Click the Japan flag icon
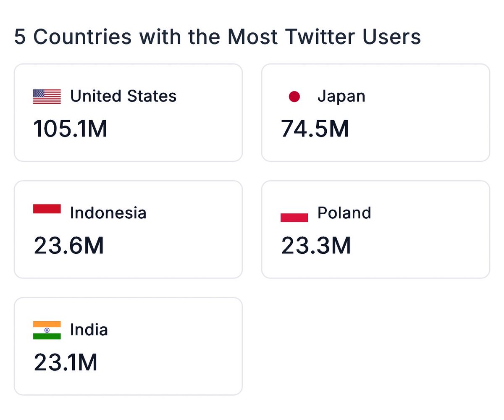 (x=294, y=97)
